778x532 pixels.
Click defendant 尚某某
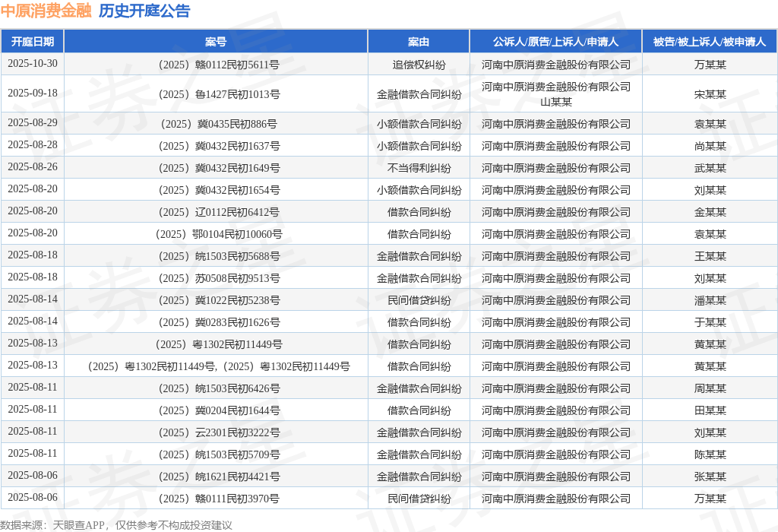[x=710, y=146]
